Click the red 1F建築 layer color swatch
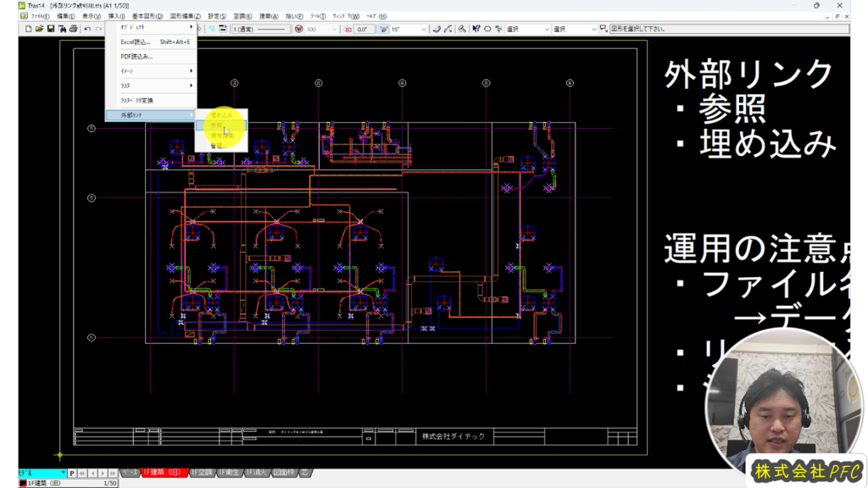 23,483
